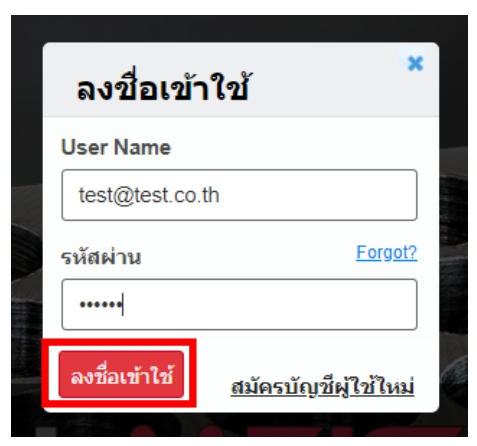477x446 pixels.
Task: Click empty space inside the password box
Action: pos(267,304)
